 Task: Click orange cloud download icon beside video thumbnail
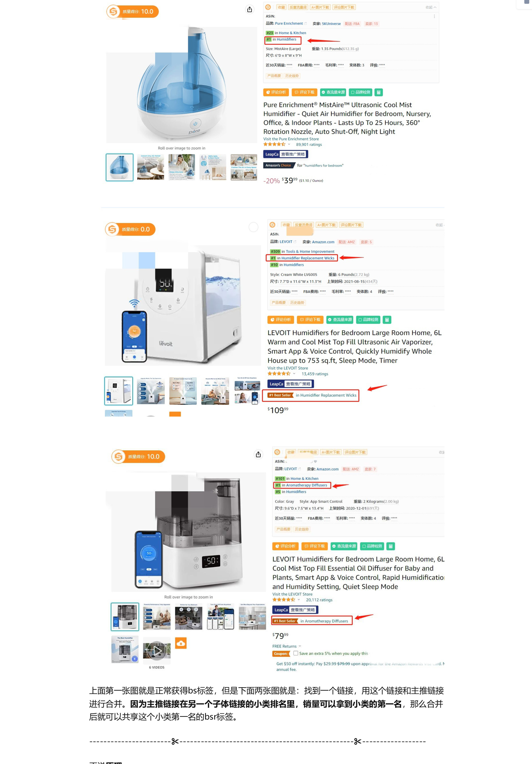pyautogui.click(x=181, y=643)
